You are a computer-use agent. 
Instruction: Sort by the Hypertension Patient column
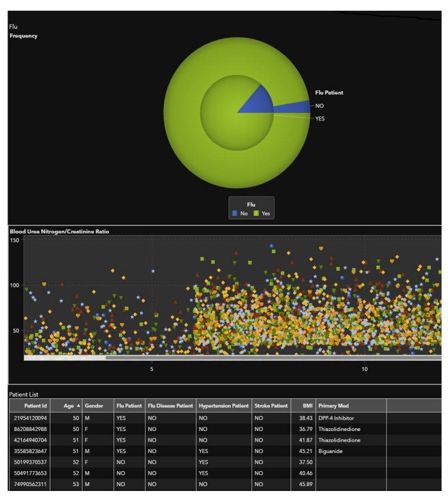pos(222,406)
